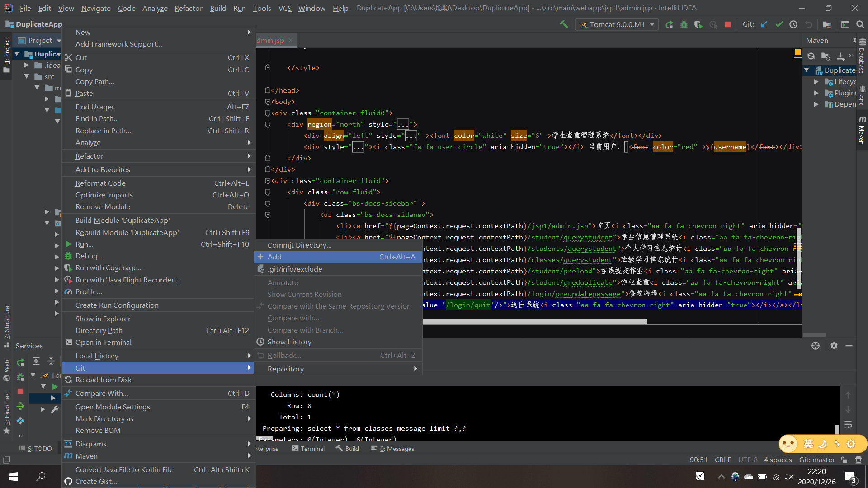Commit changes with green checkmark icon

click(x=779, y=24)
